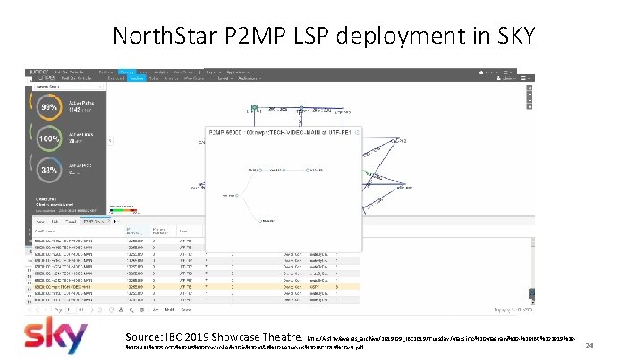
Task: Click the Modify button in table footer
Action: click(x=170, y=310)
